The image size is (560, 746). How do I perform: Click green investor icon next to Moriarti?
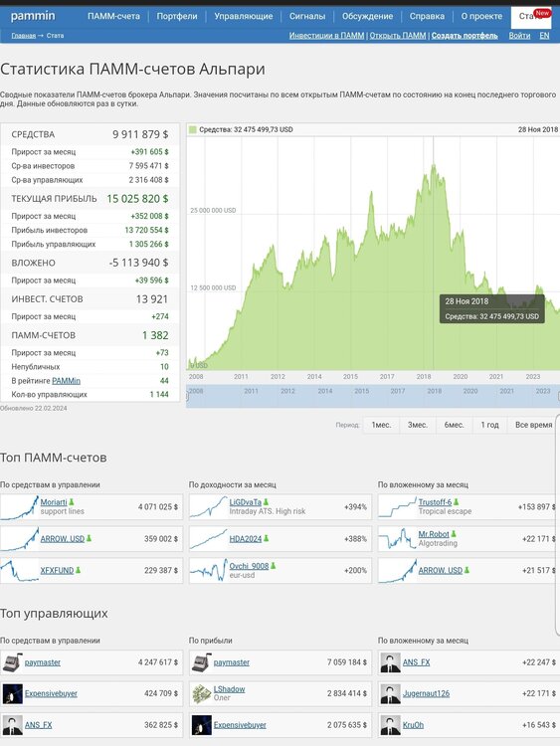tap(72, 502)
